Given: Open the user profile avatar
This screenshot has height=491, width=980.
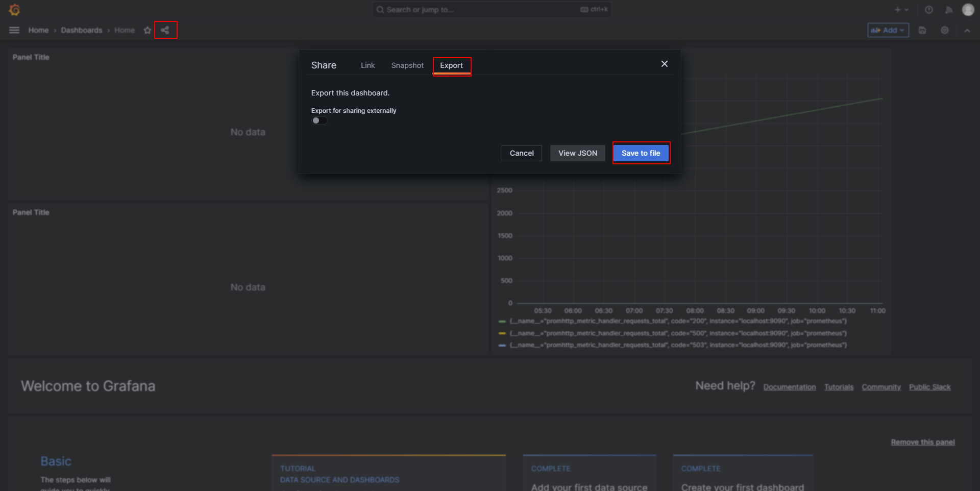Looking at the screenshot, I should coord(968,10).
